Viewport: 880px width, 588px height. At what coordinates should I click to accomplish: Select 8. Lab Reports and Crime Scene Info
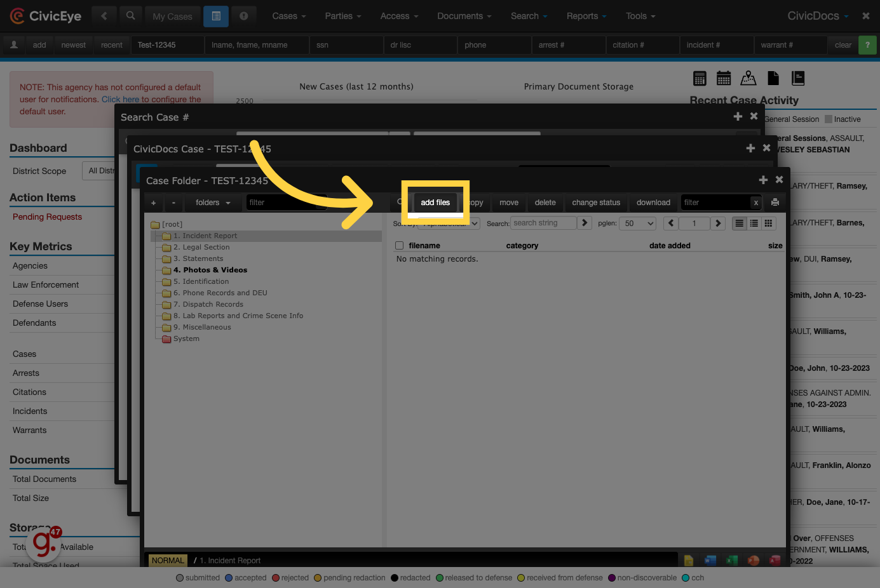238,316
